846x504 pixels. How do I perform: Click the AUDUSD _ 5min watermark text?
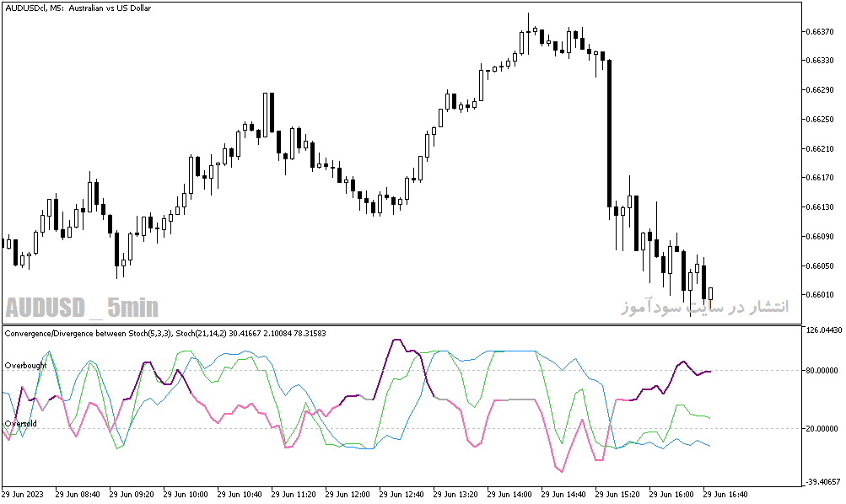82,308
